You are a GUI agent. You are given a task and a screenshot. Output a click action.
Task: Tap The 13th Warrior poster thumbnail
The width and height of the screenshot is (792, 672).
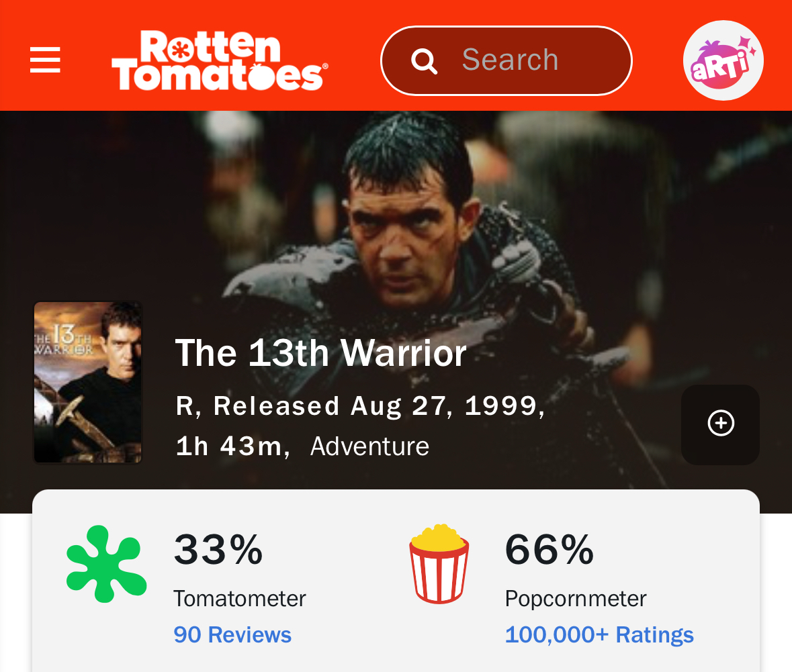pyautogui.click(x=88, y=382)
